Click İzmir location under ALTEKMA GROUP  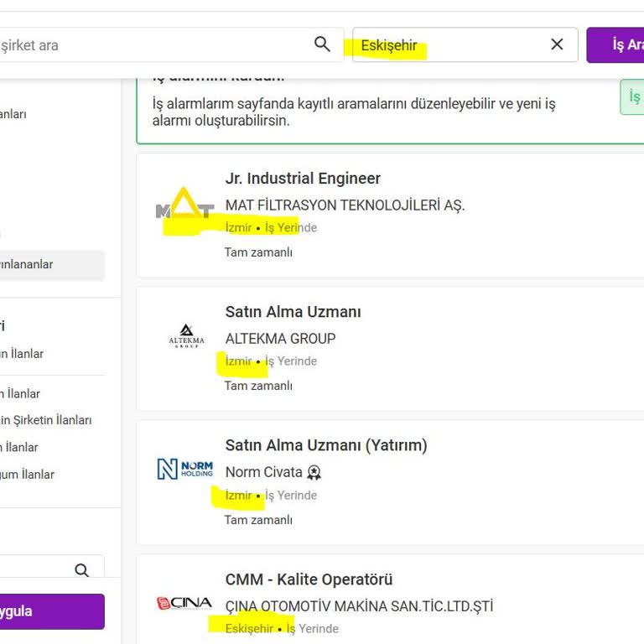(x=238, y=361)
